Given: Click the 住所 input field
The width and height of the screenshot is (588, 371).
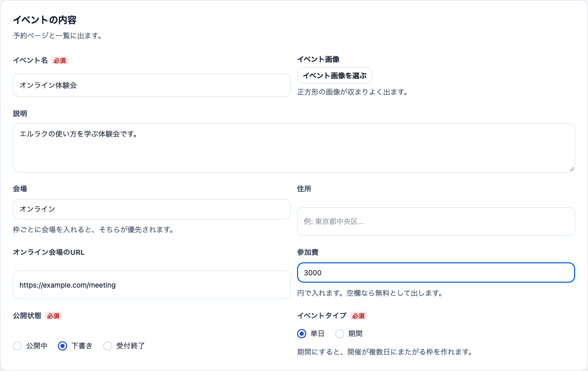Looking at the screenshot, I should pos(436,222).
